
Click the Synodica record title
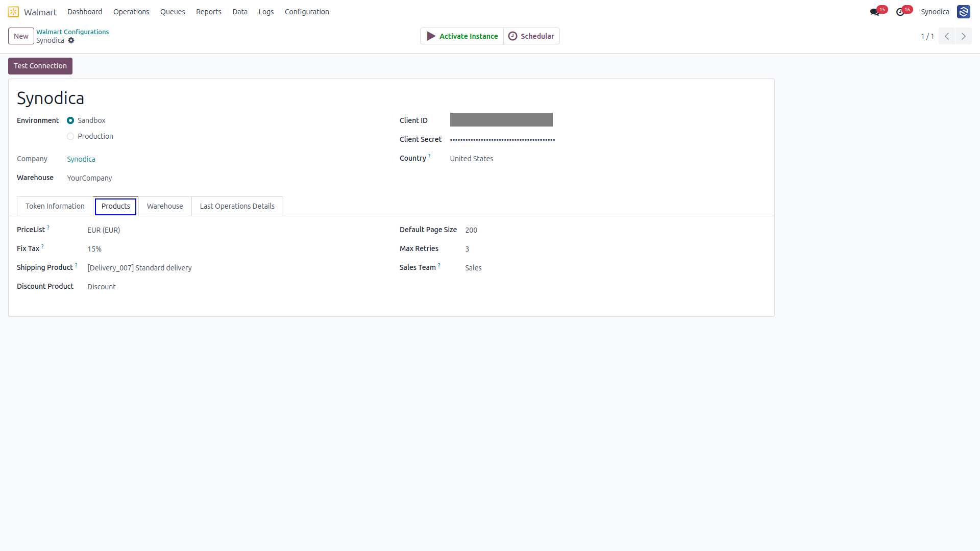tap(51, 98)
